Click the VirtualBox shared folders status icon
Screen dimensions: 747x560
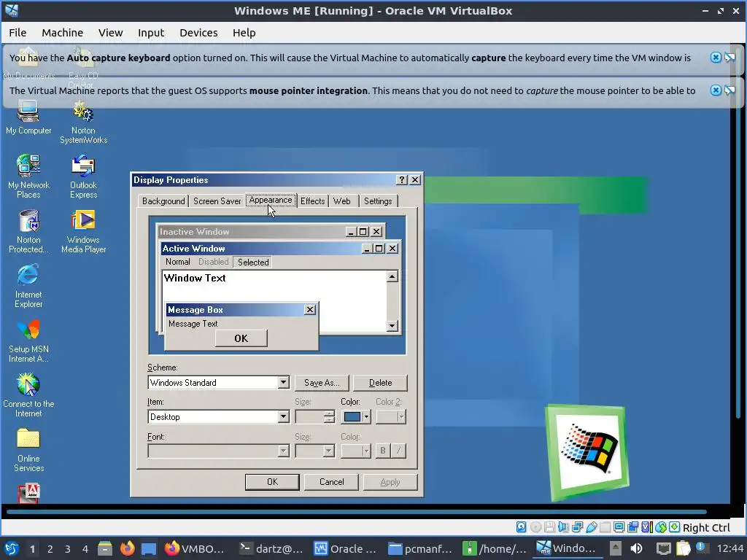[605, 526]
